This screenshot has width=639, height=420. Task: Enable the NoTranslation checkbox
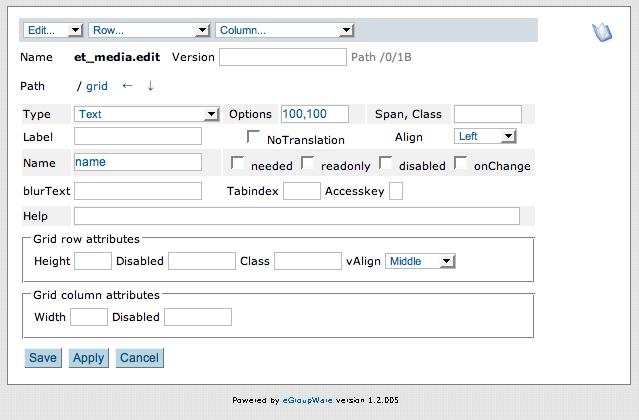[x=253, y=136]
